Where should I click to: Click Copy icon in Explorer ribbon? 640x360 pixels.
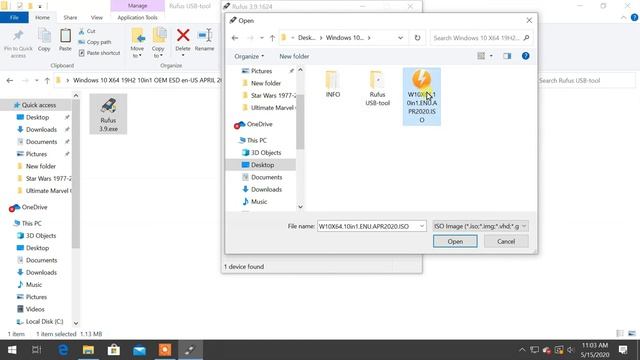(44, 36)
